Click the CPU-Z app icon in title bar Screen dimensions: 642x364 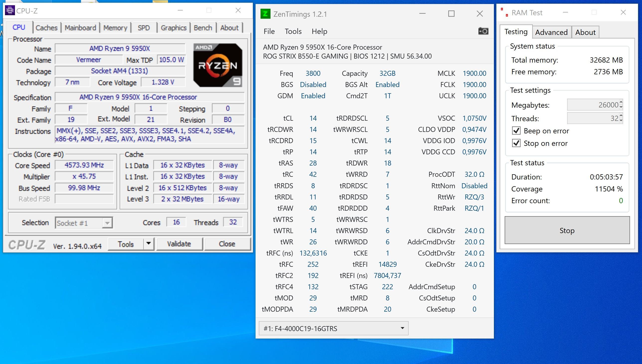point(10,10)
